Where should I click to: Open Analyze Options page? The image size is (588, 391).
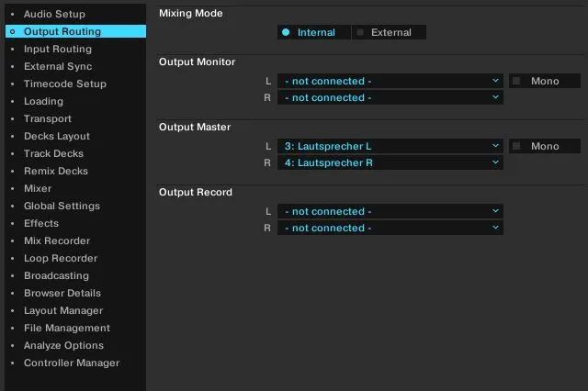point(63,345)
